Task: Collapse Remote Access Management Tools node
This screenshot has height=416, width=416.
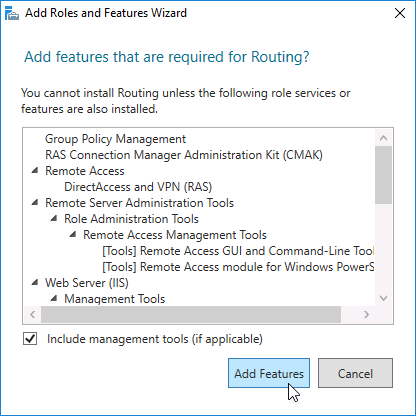Action: (x=73, y=235)
